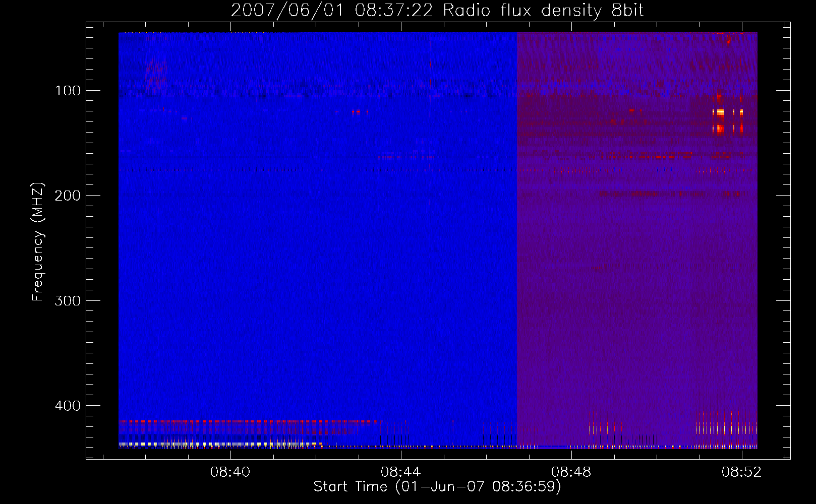Screen dimensions: 816x504
Task: Click the plot title '2007/06/01 08:37:22 Radio flux density 8bit'
Action: pos(437,10)
